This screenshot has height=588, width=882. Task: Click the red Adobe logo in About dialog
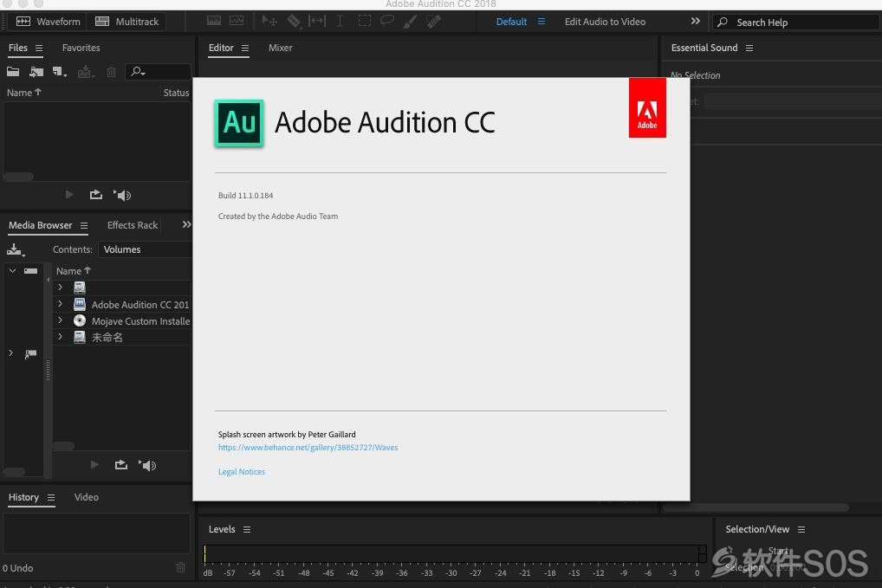647,107
